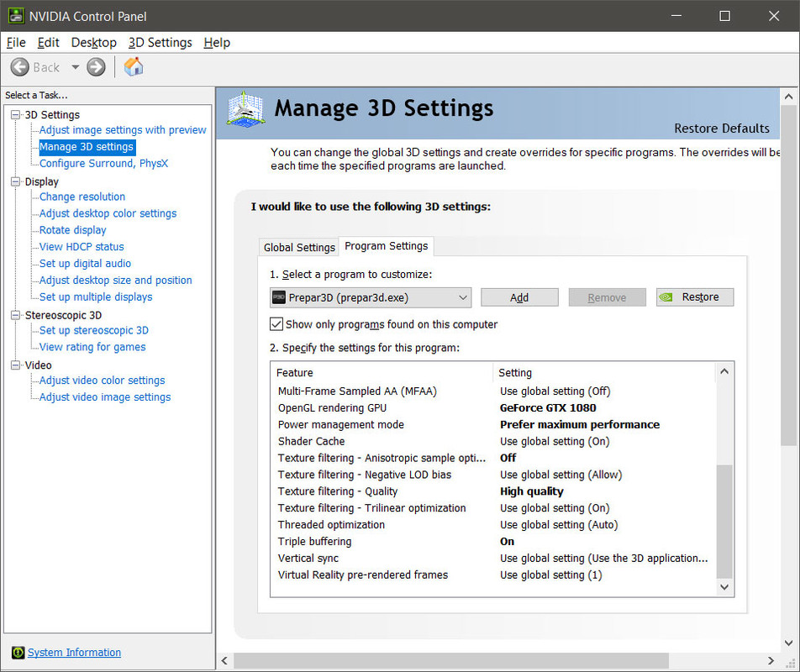Screen dimensions: 800x672
Task: Open the Help menu
Action: point(217,42)
